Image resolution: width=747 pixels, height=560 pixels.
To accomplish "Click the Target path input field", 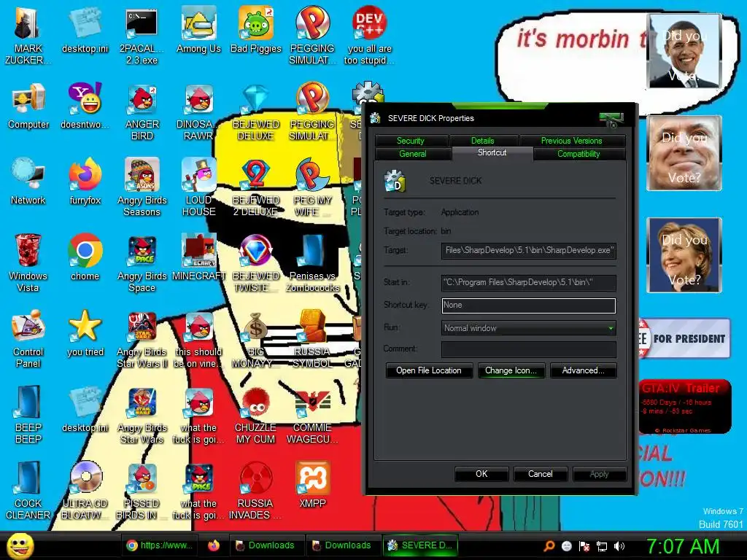I will (x=528, y=251).
